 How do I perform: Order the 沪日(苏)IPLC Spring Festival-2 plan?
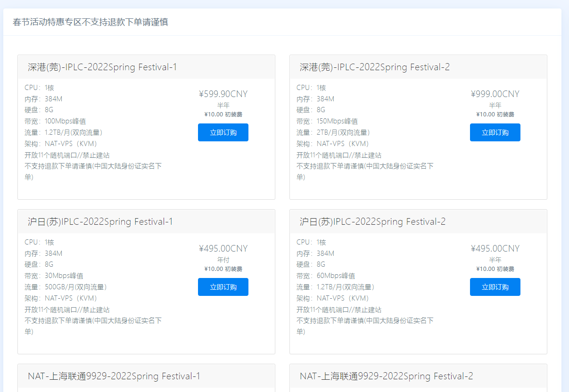click(x=495, y=287)
